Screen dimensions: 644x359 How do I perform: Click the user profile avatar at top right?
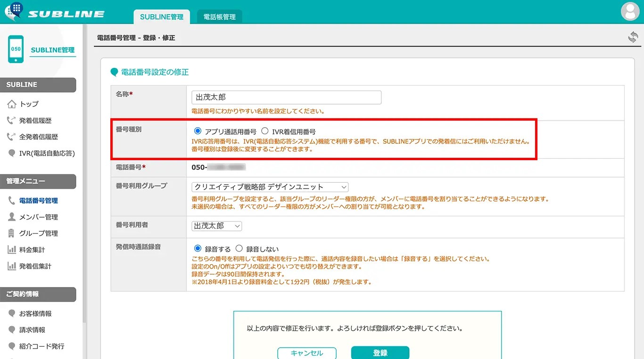(x=630, y=12)
